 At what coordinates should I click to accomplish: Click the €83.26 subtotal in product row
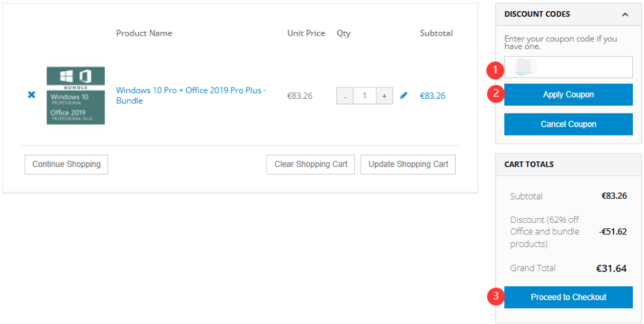pyautogui.click(x=432, y=96)
